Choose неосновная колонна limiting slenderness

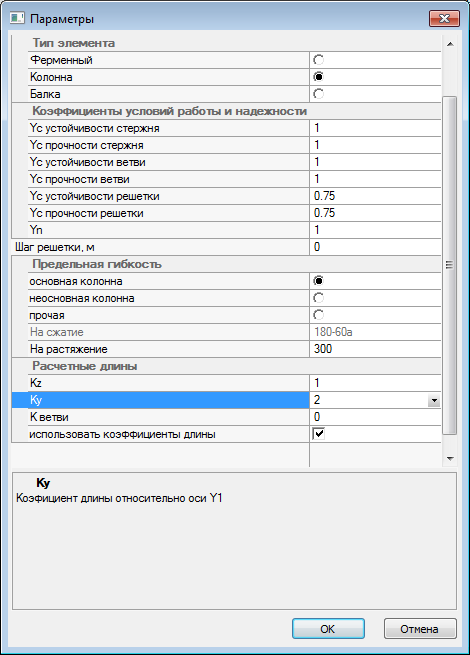tap(318, 298)
